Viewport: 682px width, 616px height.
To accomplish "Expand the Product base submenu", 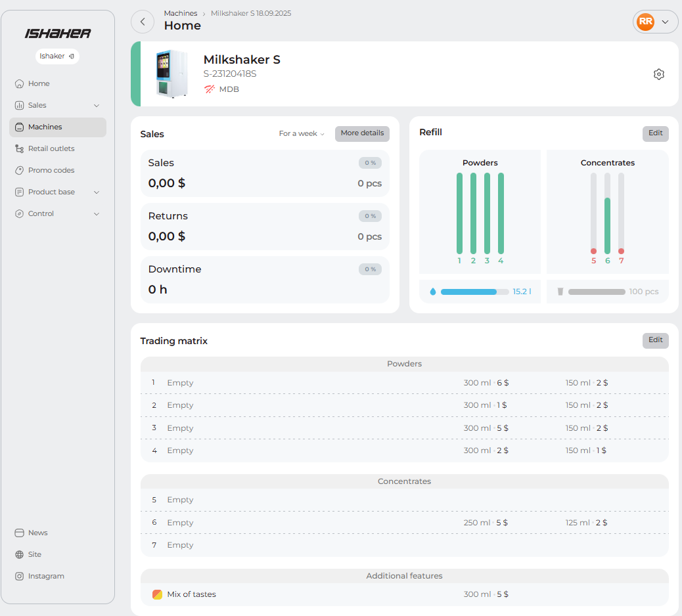I will pyautogui.click(x=97, y=192).
